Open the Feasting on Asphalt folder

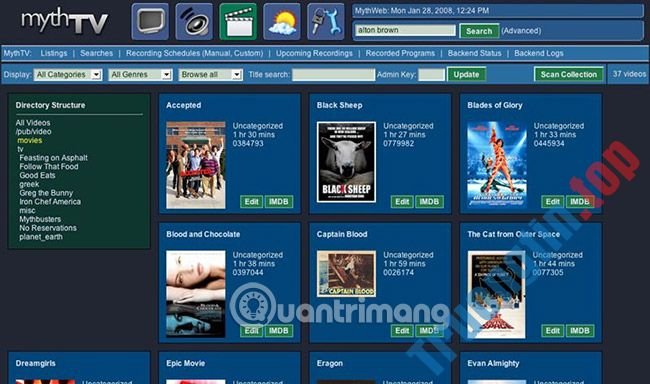53,158
